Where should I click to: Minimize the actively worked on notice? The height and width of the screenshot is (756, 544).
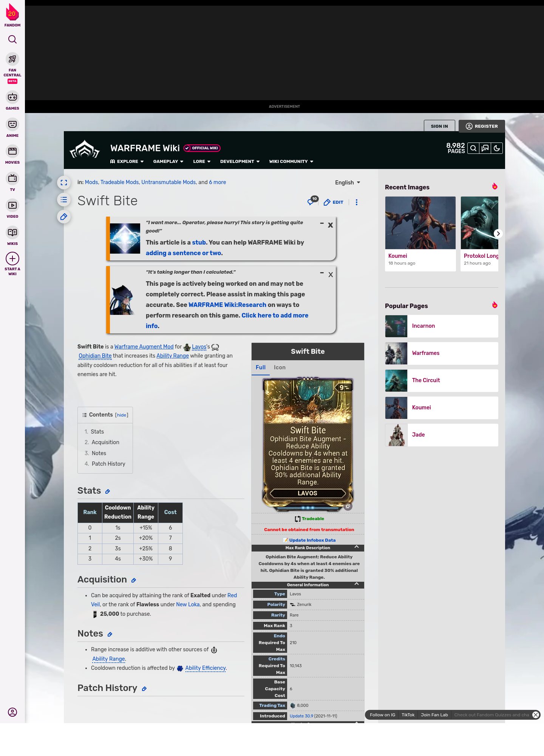tap(322, 273)
